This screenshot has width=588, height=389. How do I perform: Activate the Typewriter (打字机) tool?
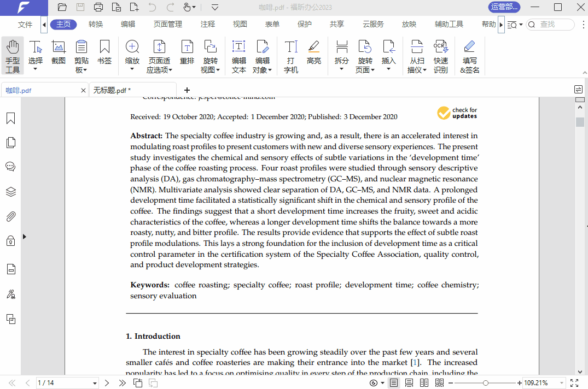tap(291, 56)
